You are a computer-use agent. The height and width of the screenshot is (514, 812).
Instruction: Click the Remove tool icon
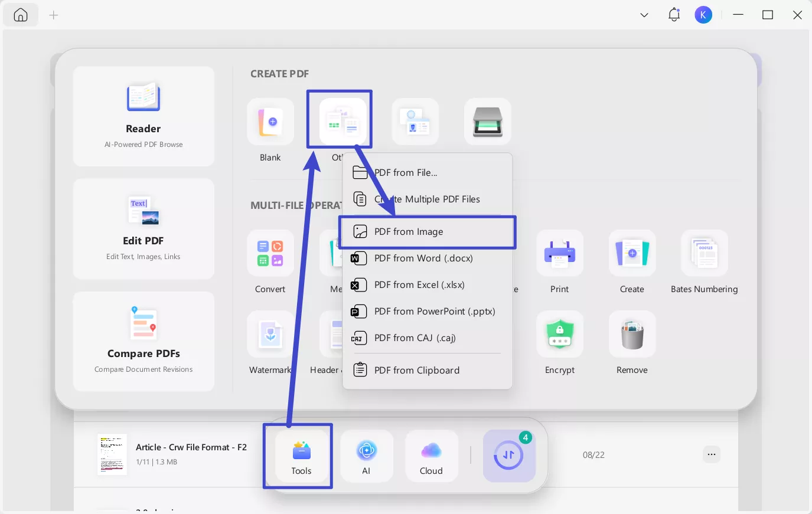coord(632,334)
